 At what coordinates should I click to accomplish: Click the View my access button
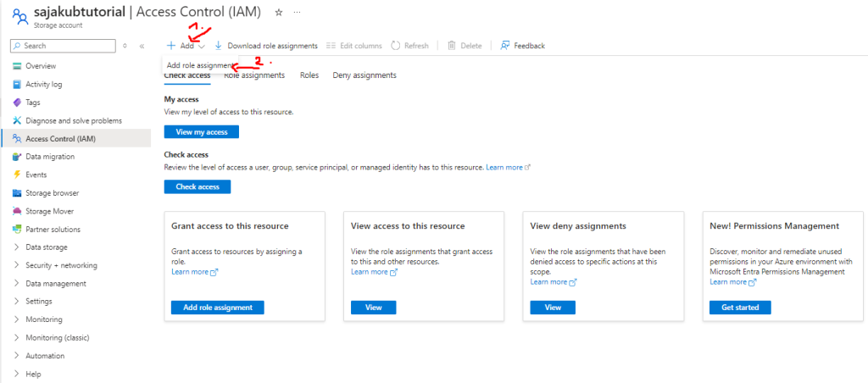202,131
